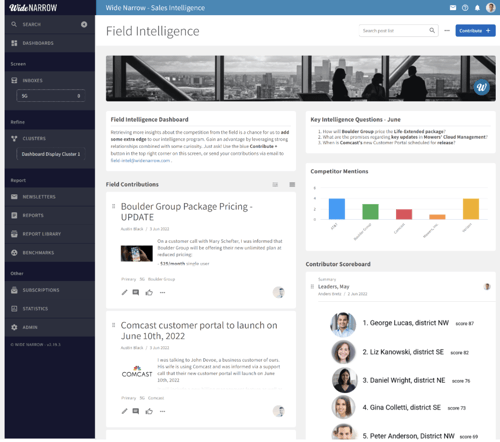Select the 5G inbox
This screenshot has height=442, width=500.
coord(51,96)
